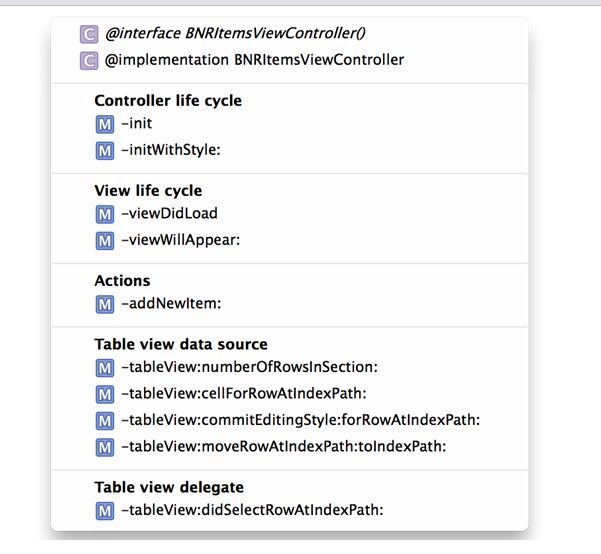The height and width of the screenshot is (554, 601).
Task: Click method icon next to -addNewItem:
Action: [105, 304]
